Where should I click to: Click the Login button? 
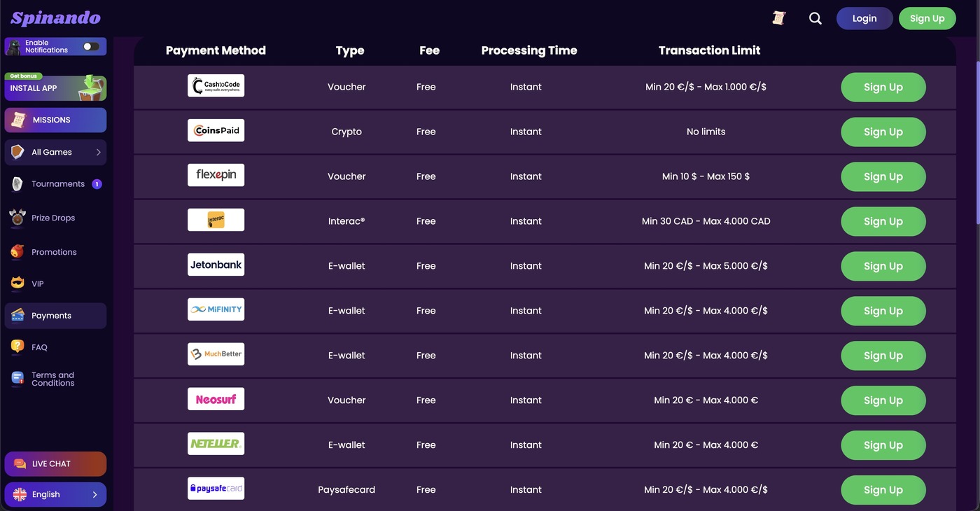coord(864,18)
